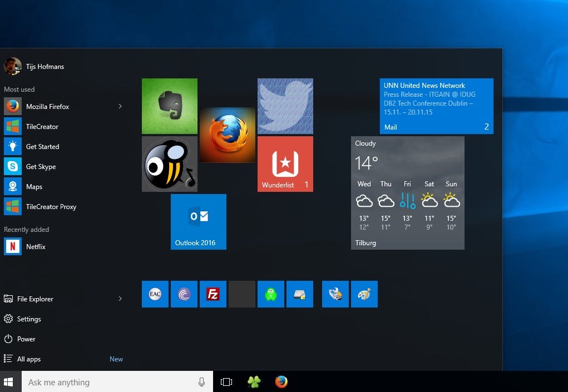Select Get Started from the list
The width and height of the screenshot is (568, 392).
tap(42, 146)
